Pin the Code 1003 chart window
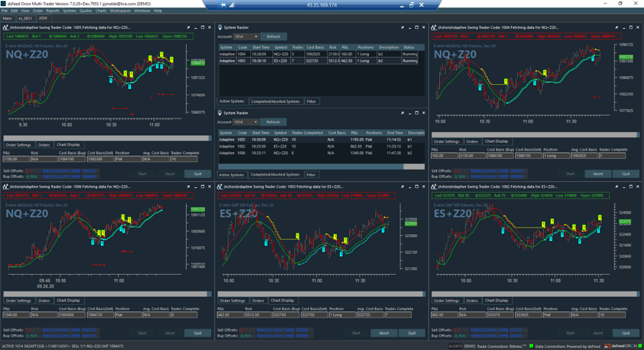 tap(403, 186)
